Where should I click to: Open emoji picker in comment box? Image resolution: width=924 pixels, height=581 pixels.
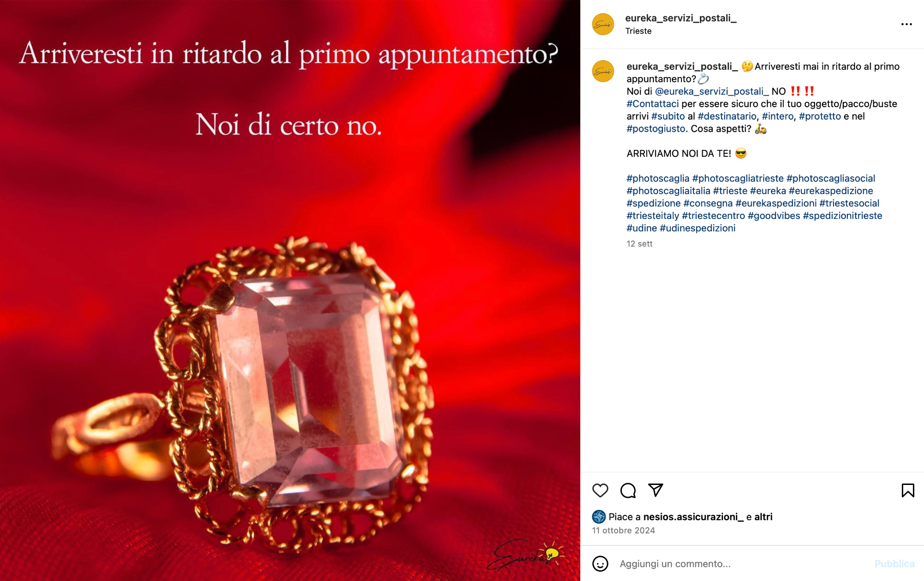(x=600, y=563)
